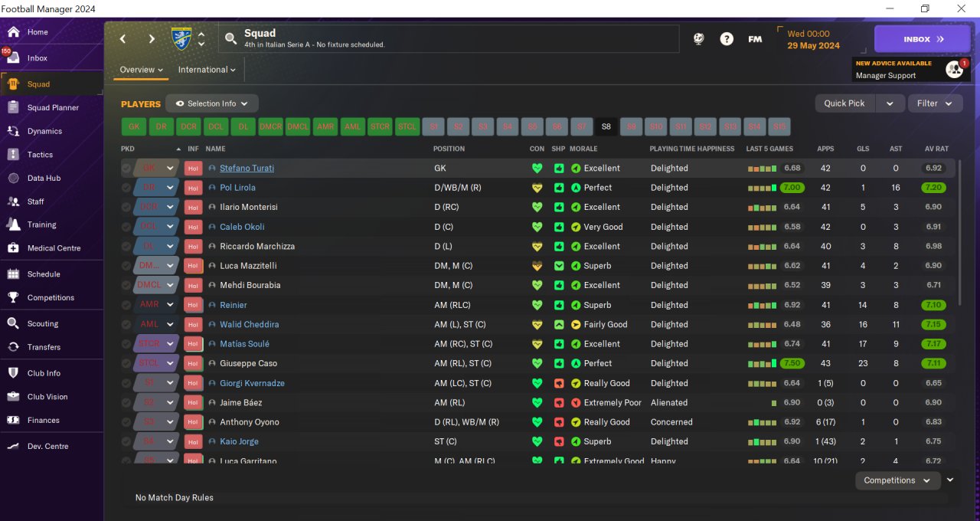Image resolution: width=980 pixels, height=521 pixels.
Task: Open Data Hub sidebar icon
Action: pos(13,178)
